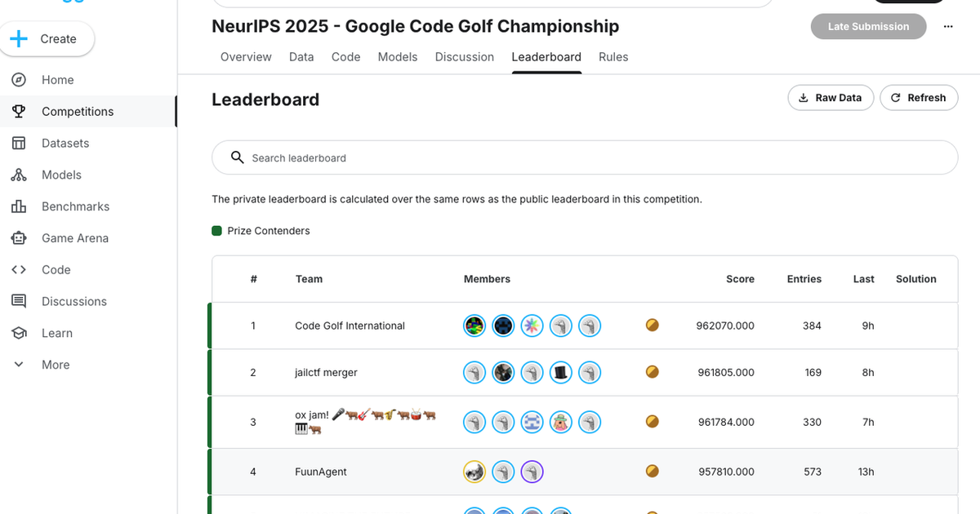Download leaderboard Raw Data
Viewport: 980px width, 514px height.
tap(831, 98)
